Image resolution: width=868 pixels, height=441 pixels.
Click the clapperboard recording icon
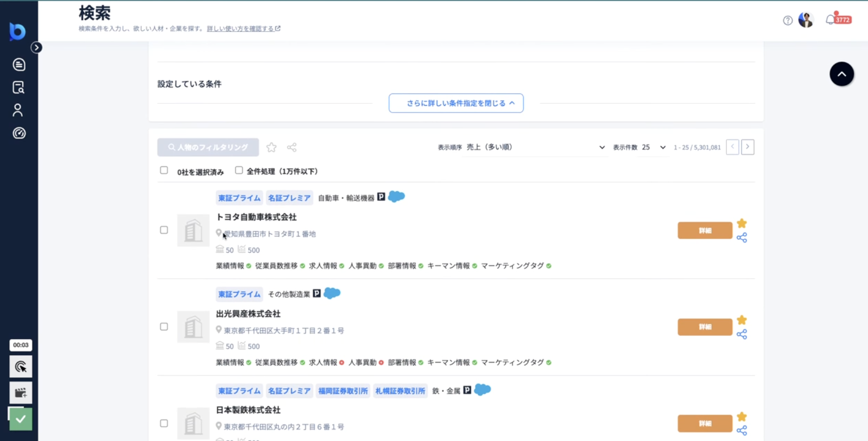pyautogui.click(x=21, y=392)
